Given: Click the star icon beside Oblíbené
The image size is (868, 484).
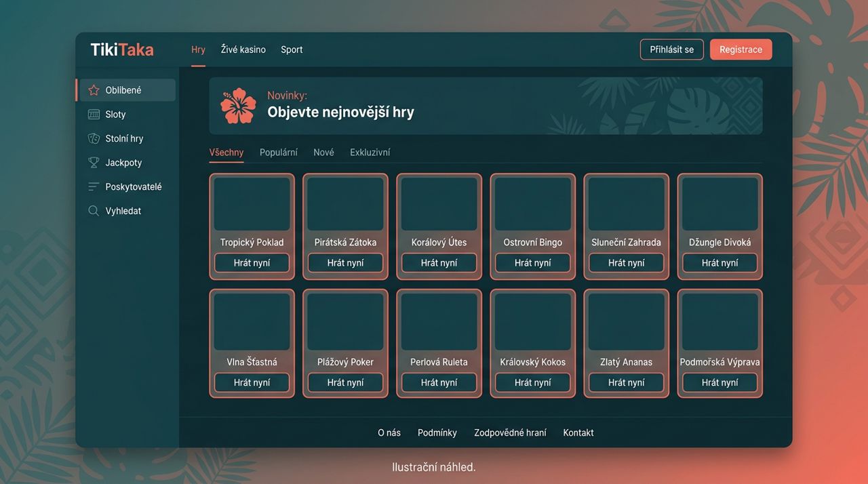Looking at the screenshot, I should coord(94,90).
